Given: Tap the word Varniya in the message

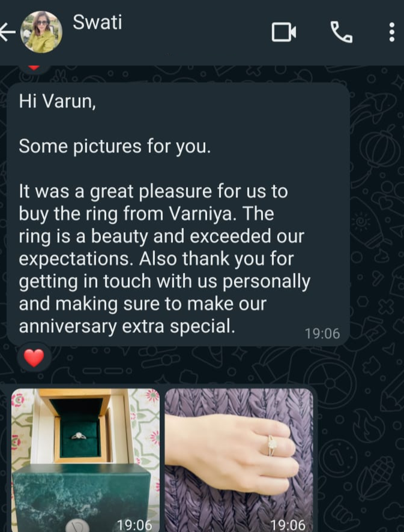Looking at the screenshot, I should (x=200, y=214).
